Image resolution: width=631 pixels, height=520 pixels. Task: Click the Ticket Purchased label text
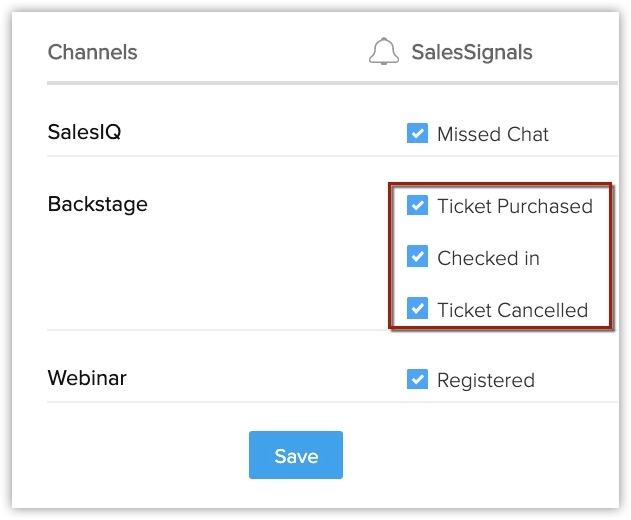pos(515,207)
